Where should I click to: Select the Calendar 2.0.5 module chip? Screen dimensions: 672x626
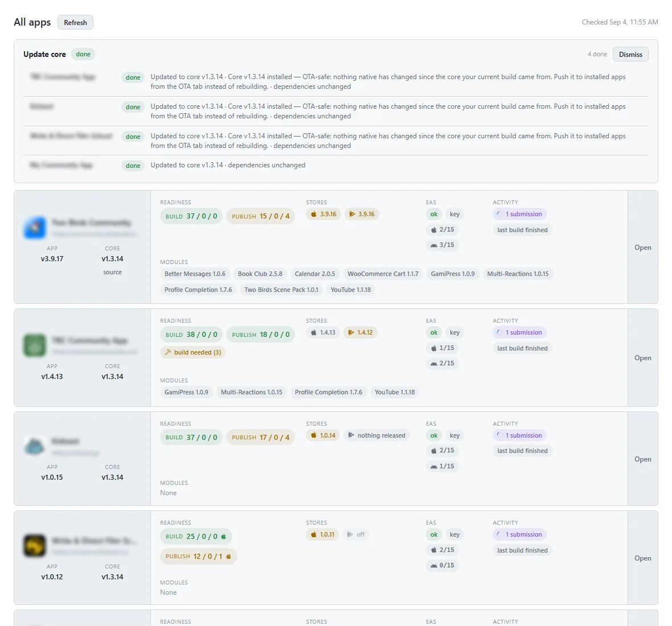[315, 274]
